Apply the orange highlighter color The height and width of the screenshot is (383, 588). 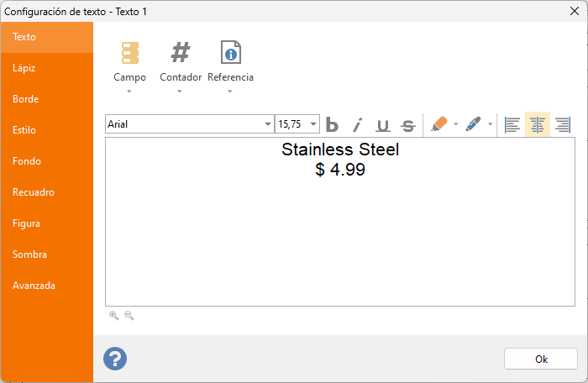438,124
